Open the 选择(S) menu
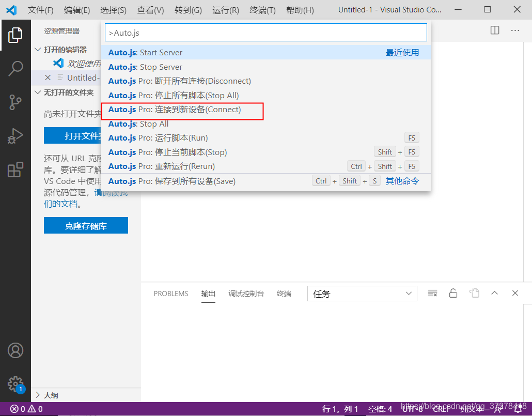This screenshot has width=532, height=416. tap(113, 10)
